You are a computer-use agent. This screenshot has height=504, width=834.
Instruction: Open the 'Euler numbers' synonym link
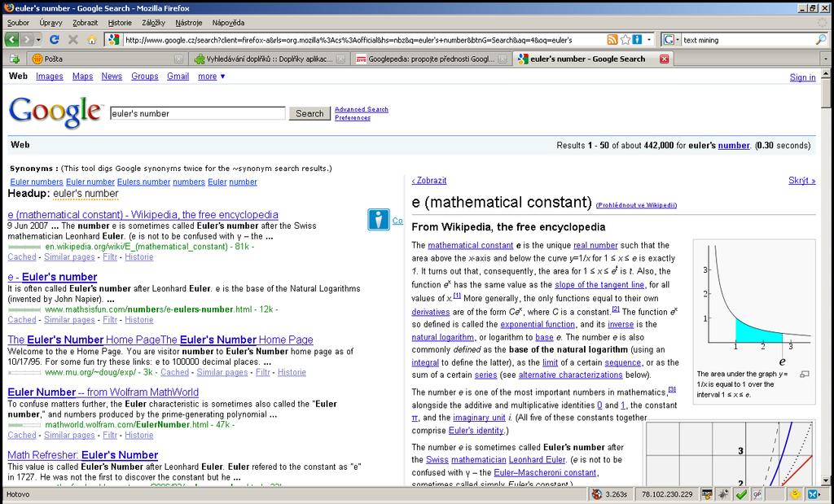point(37,182)
